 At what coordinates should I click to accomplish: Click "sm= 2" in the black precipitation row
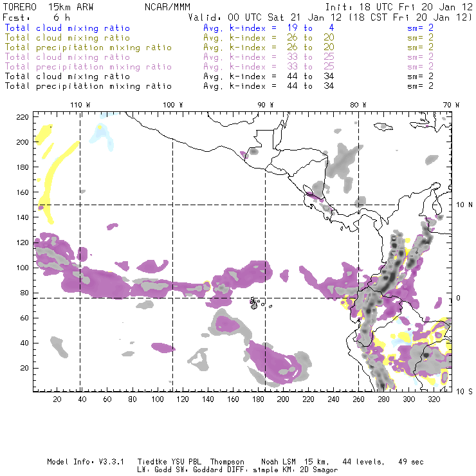tap(420, 86)
